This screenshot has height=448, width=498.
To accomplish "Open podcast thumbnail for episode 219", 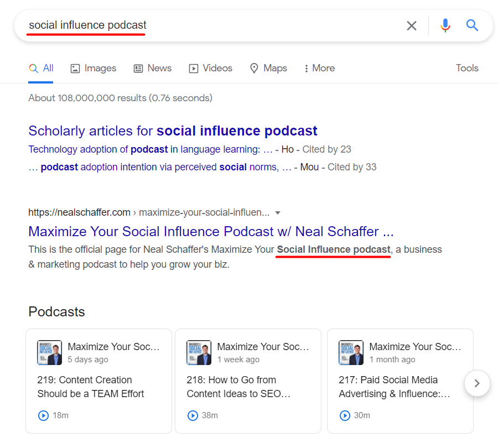I will (x=50, y=352).
